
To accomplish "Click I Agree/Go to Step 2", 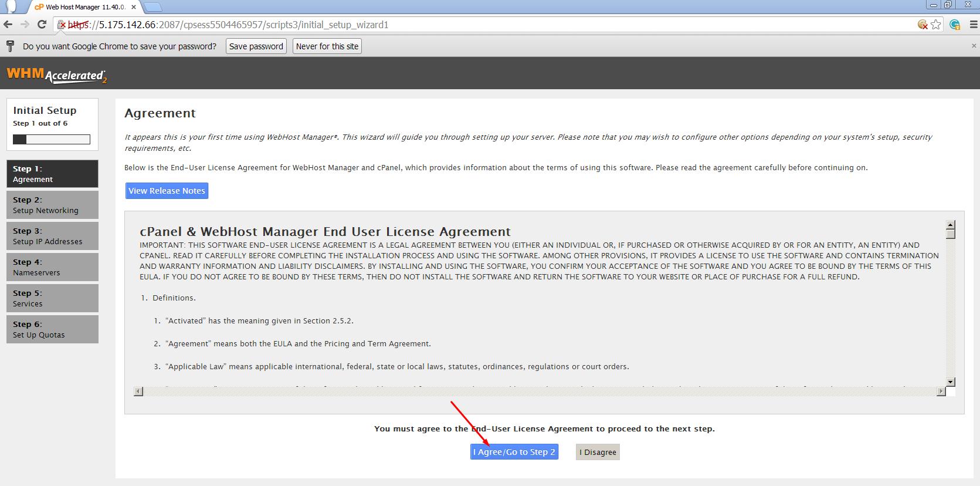I will [x=514, y=452].
